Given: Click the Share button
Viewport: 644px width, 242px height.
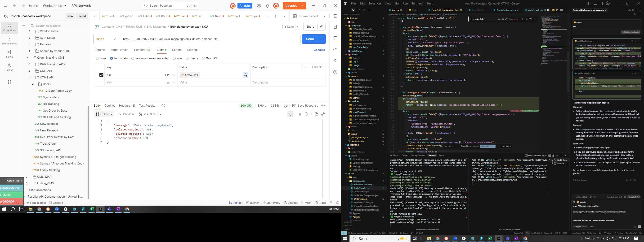Looking at the screenshot, I should [x=310, y=27].
